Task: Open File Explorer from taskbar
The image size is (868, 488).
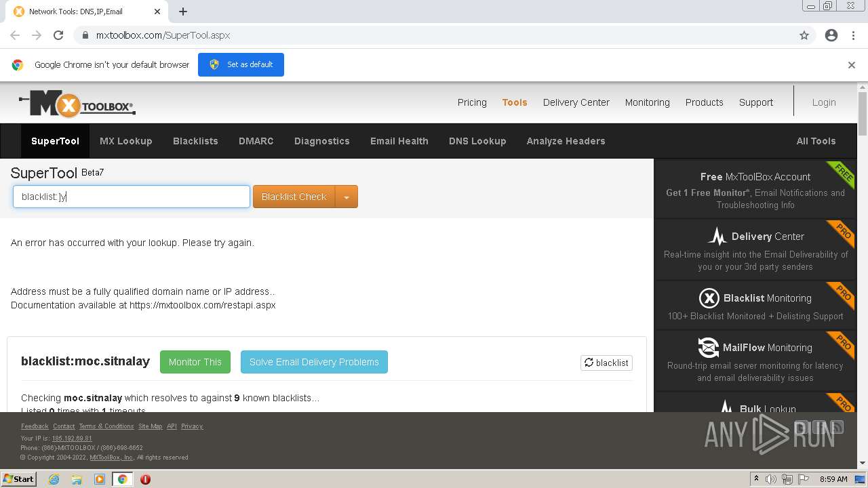Action: [x=77, y=479]
